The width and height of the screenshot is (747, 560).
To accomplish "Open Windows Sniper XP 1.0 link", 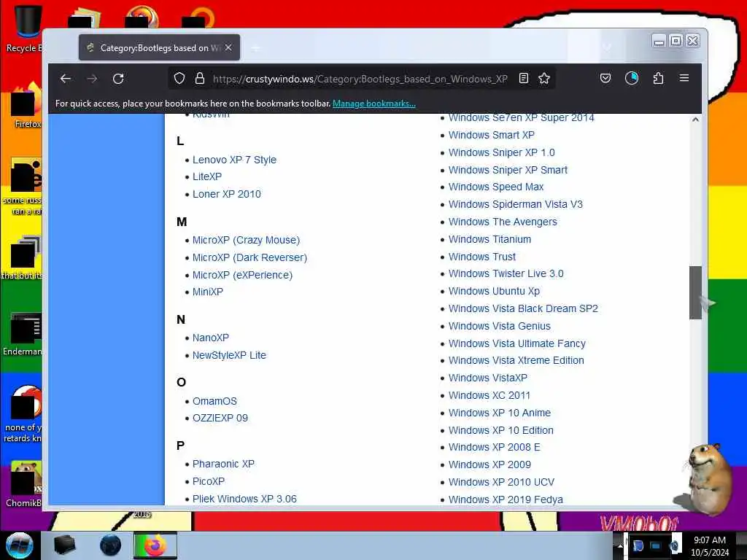I will tap(502, 153).
